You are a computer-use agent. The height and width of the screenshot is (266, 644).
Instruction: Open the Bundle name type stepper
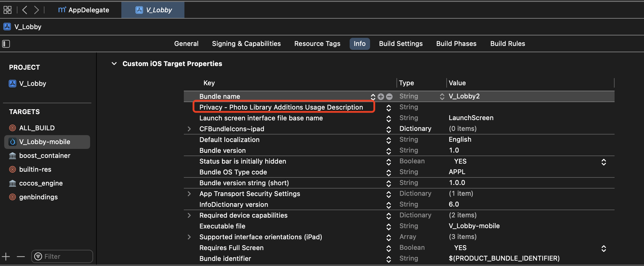tap(442, 96)
